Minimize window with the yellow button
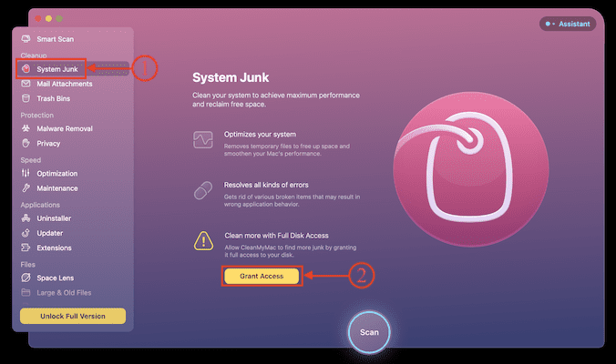The width and height of the screenshot is (616, 364). [x=48, y=18]
